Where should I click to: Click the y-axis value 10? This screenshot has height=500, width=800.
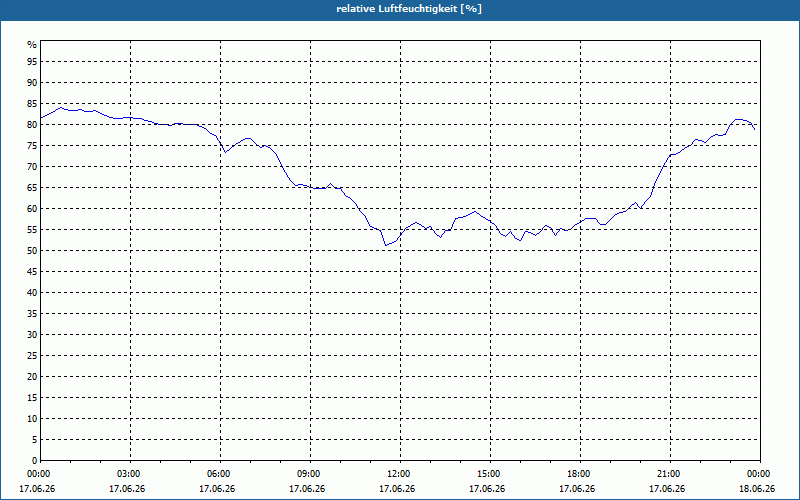click(32, 418)
